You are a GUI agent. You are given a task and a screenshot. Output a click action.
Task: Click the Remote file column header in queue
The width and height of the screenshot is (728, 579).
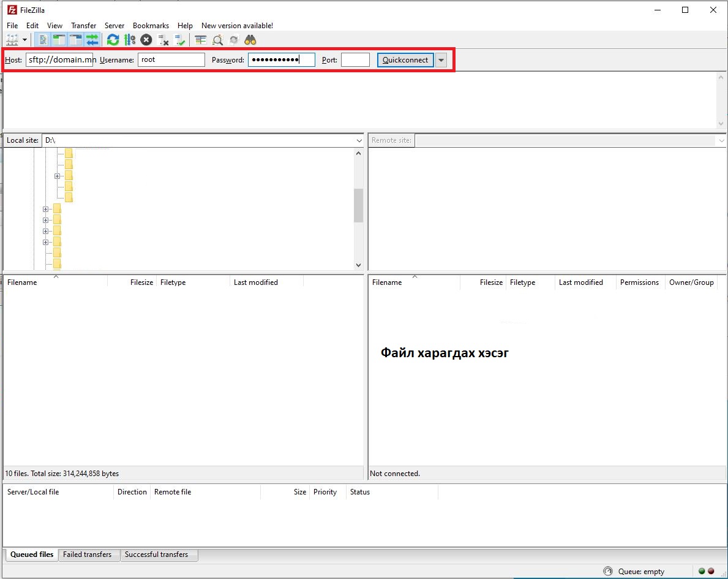pyautogui.click(x=206, y=492)
